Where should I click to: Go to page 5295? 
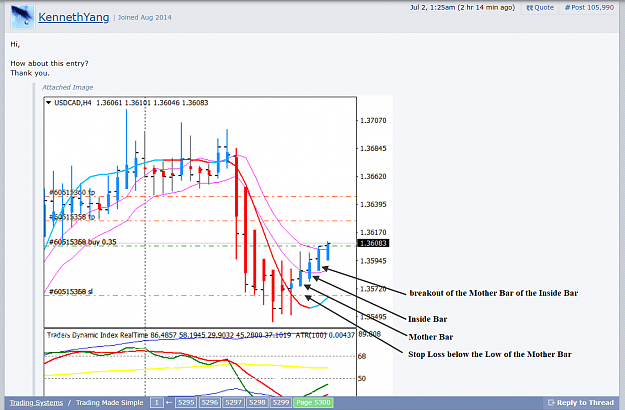tap(186, 402)
